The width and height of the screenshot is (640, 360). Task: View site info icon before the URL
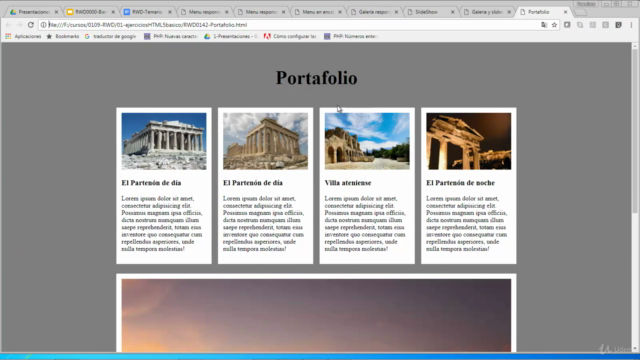coord(44,25)
